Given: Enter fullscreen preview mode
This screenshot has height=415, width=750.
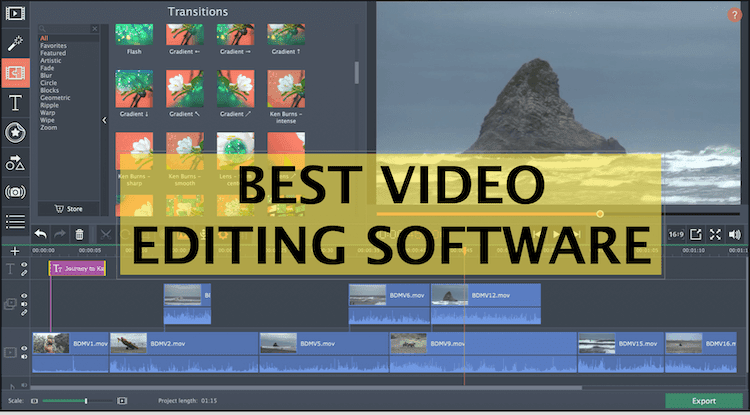Looking at the screenshot, I should (715, 234).
